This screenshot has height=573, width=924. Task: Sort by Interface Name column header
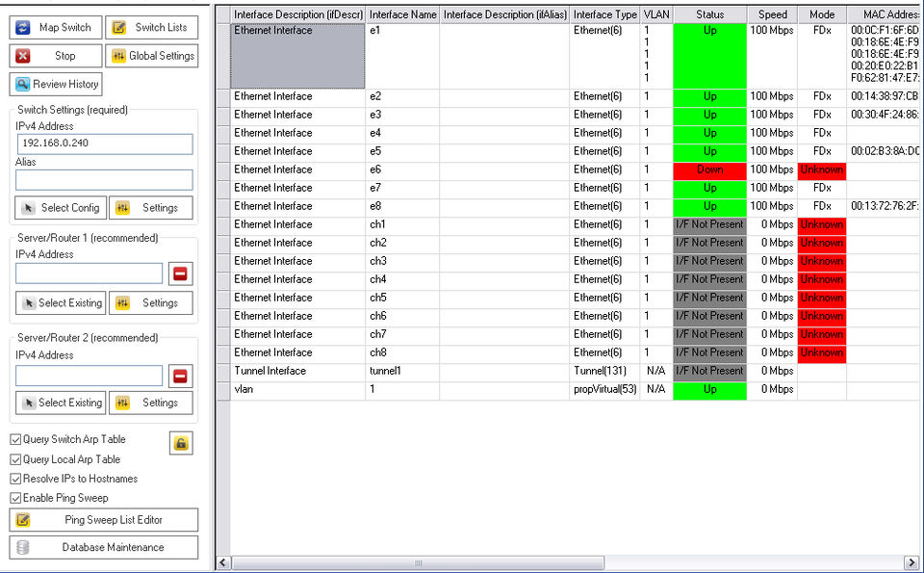point(403,14)
